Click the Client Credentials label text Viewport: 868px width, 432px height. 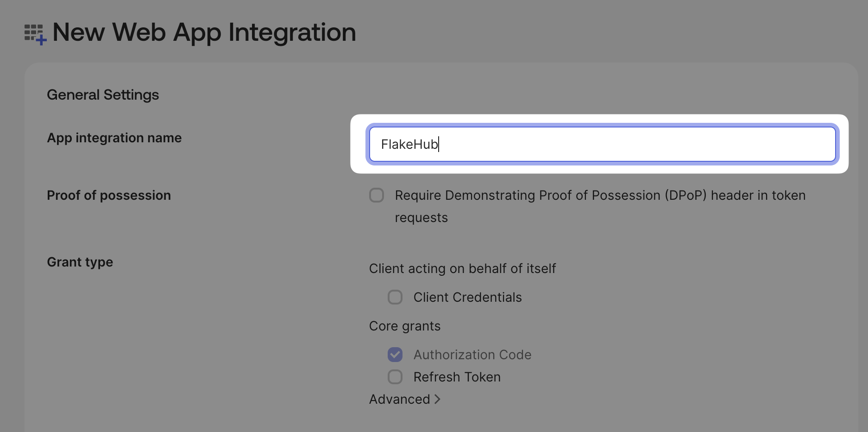(x=467, y=297)
